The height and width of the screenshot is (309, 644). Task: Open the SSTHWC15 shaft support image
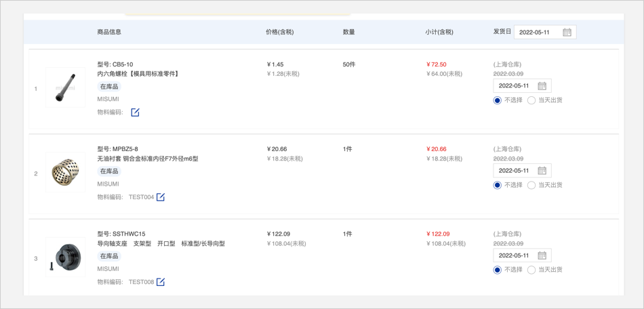click(65, 257)
